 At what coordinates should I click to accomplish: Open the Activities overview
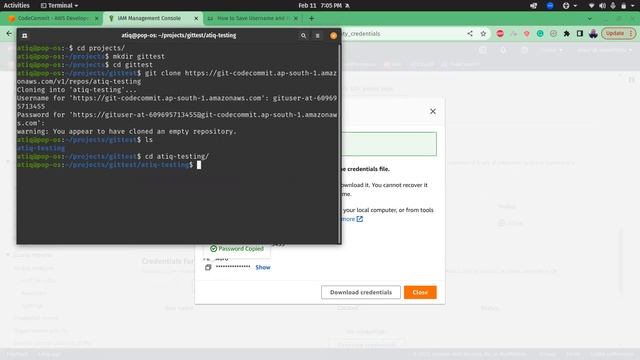coord(16,5)
